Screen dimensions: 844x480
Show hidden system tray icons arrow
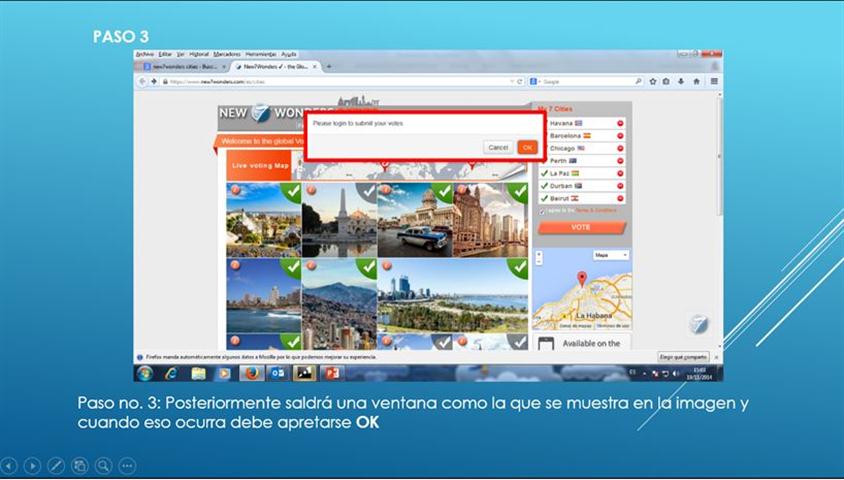point(645,373)
